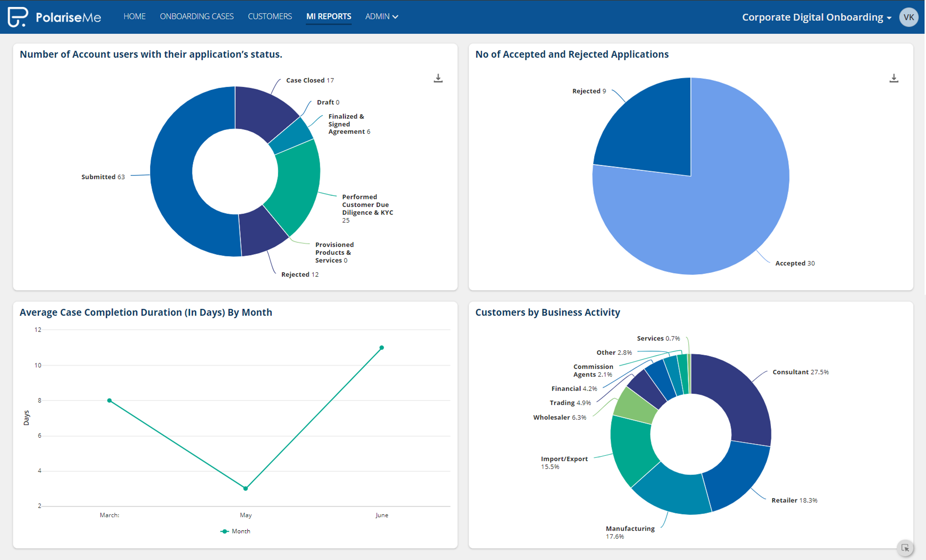This screenshot has width=926, height=560.
Task: Click Provisioned Products & Services label
Action: (x=334, y=252)
